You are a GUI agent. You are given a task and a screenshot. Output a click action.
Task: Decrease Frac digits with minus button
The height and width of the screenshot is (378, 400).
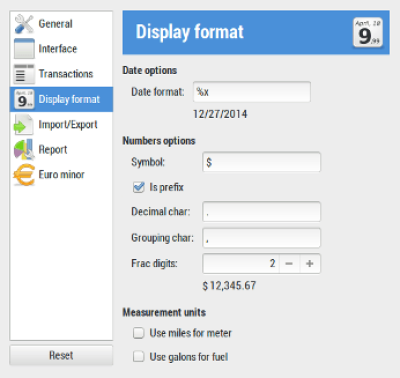[289, 264]
